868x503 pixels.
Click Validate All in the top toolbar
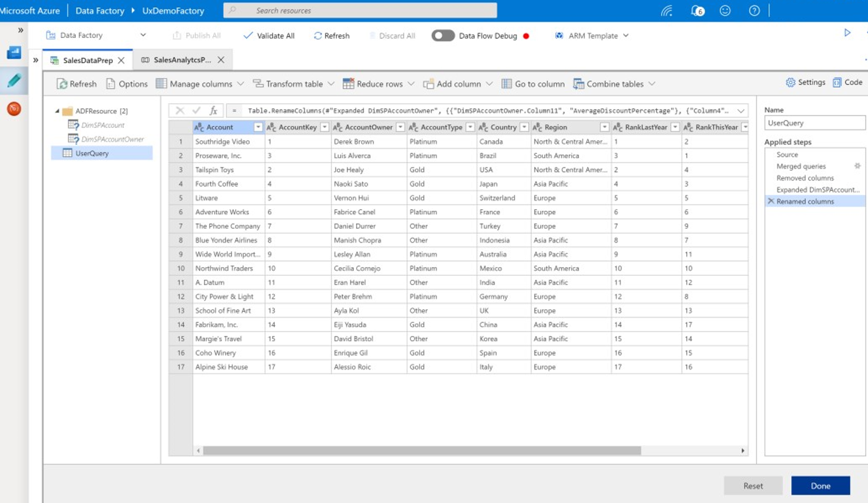[269, 36]
